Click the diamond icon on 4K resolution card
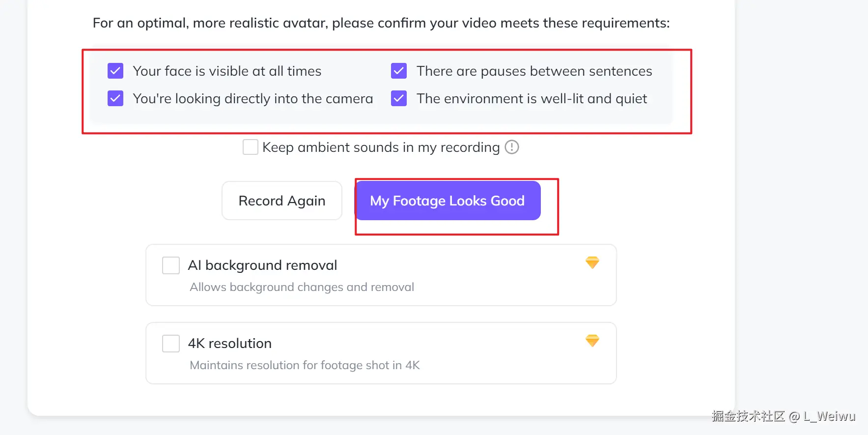This screenshot has height=435, width=868. pos(592,341)
